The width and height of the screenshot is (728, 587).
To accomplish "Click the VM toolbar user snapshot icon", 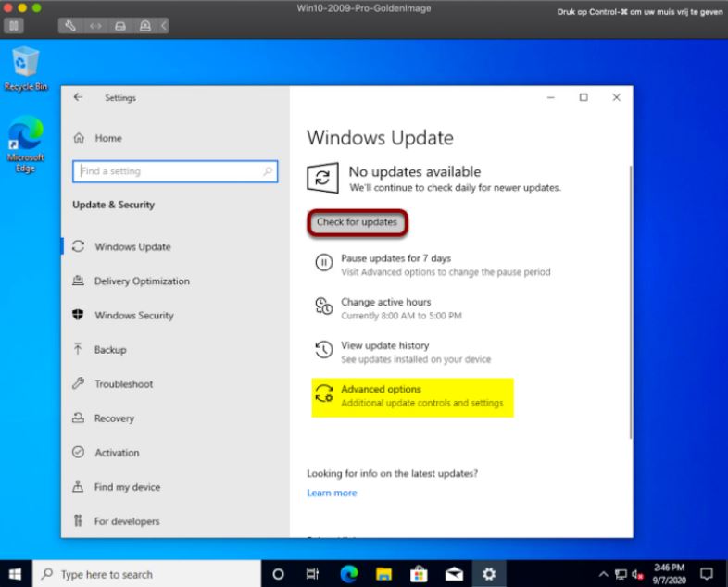I will pos(144,26).
